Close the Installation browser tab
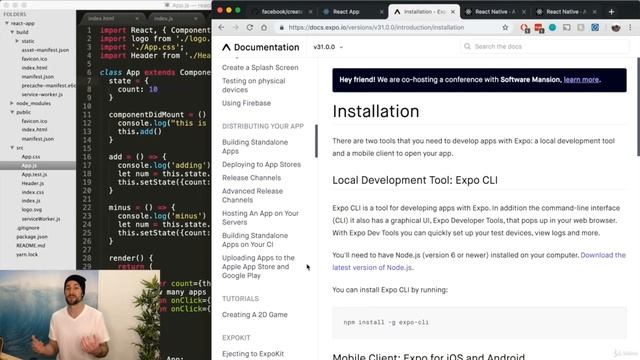This screenshot has width=640, height=360. tap(453, 12)
